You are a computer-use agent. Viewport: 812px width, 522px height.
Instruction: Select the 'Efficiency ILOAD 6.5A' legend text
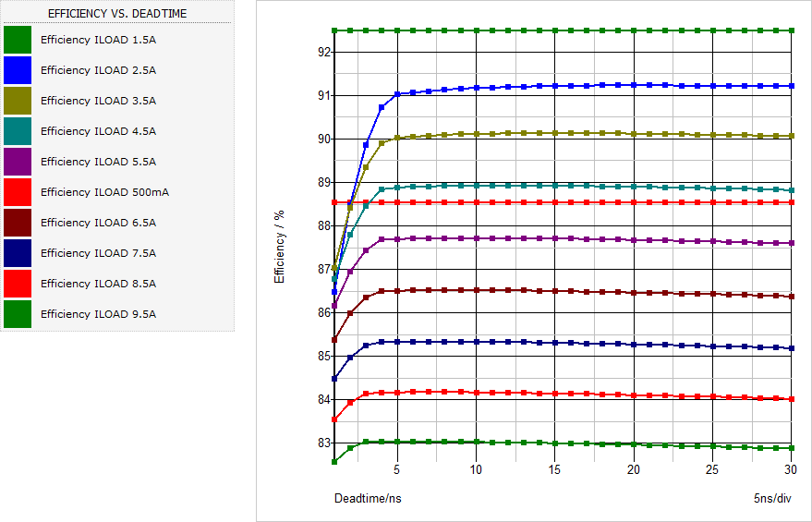98,223
